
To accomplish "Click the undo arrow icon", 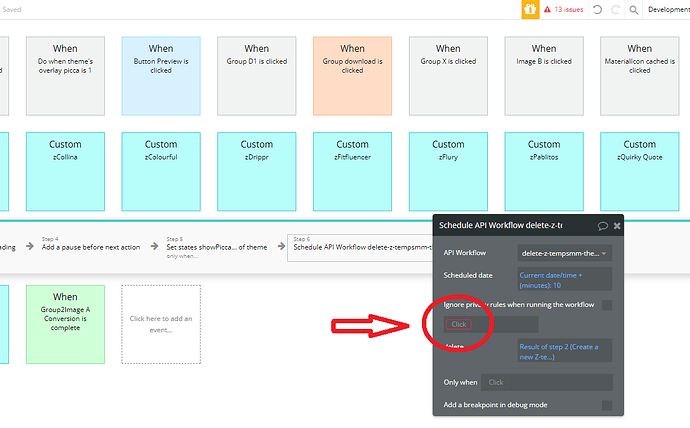I will pos(597,9).
